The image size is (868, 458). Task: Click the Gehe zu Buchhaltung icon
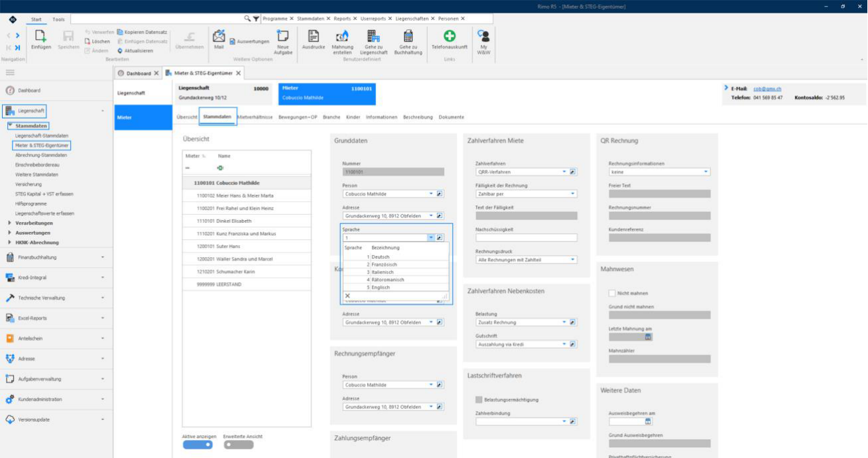click(408, 36)
